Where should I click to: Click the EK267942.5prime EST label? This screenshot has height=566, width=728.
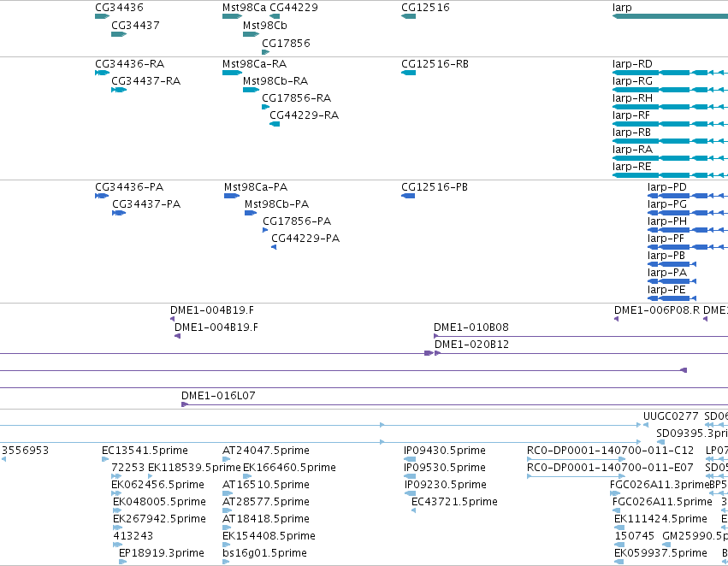click(159, 520)
